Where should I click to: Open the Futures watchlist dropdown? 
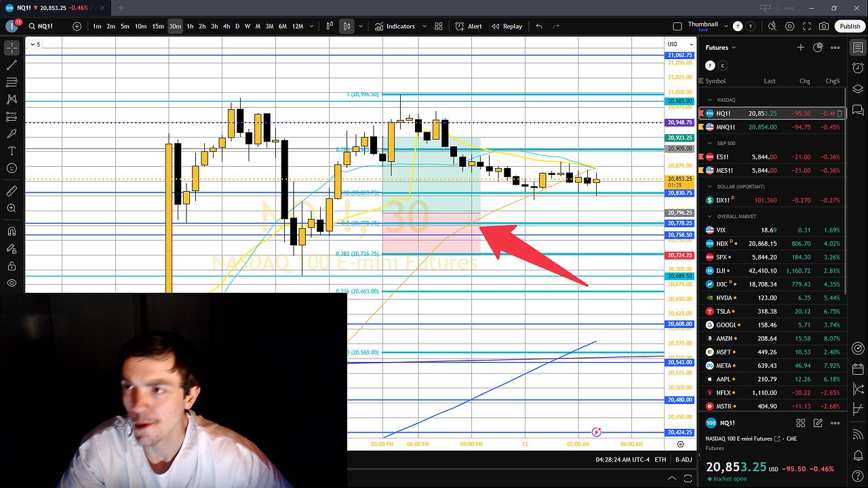(720, 47)
